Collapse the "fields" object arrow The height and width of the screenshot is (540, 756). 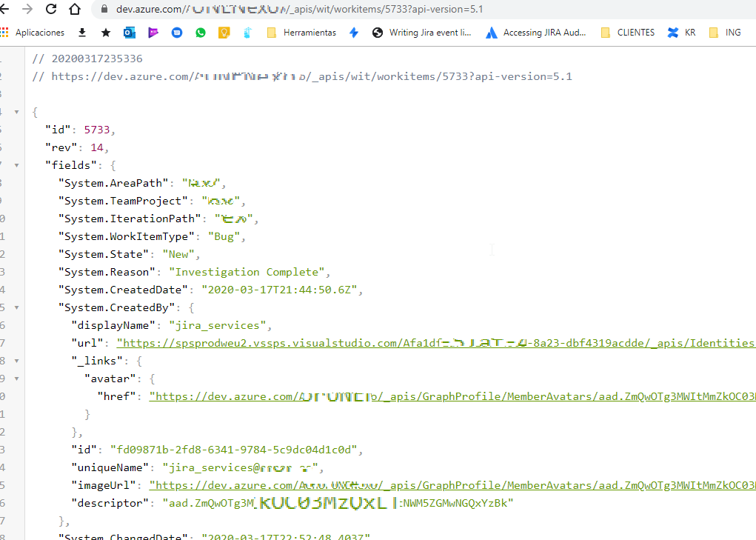[x=16, y=165]
